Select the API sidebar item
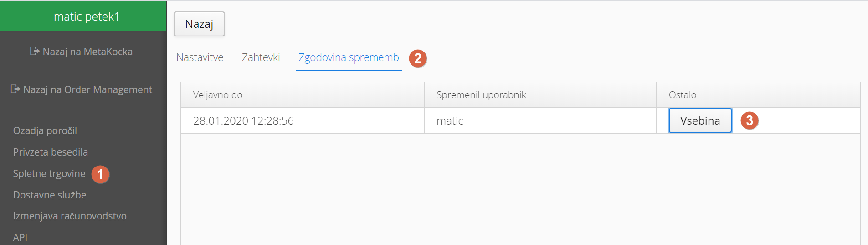 point(20,237)
